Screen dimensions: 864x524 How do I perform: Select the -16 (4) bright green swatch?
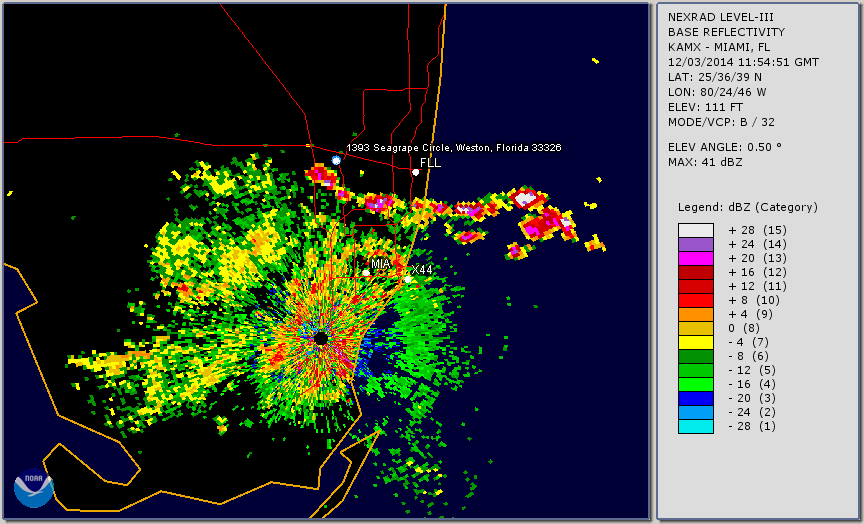pos(696,385)
